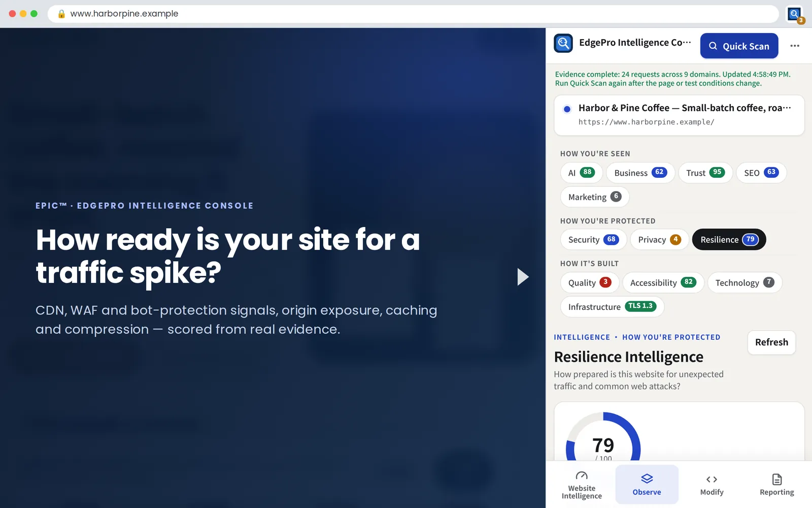Open the three-dot more options menu
The image size is (812, 508).
coord(795,46)
